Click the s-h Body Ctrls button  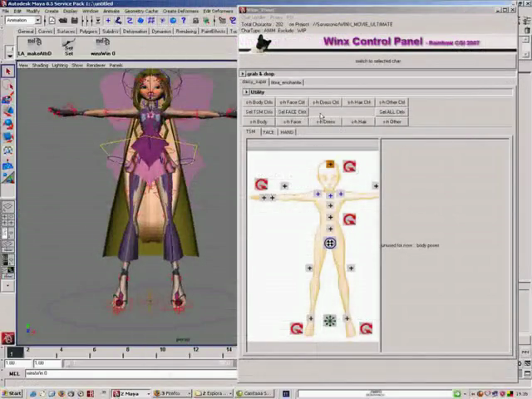(x=259, y=102)
